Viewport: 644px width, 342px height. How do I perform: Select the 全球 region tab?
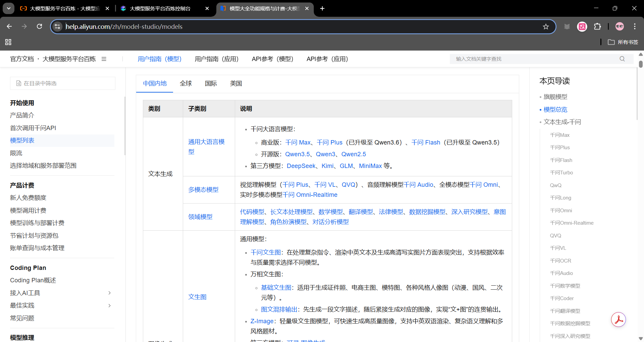(186, 83)
